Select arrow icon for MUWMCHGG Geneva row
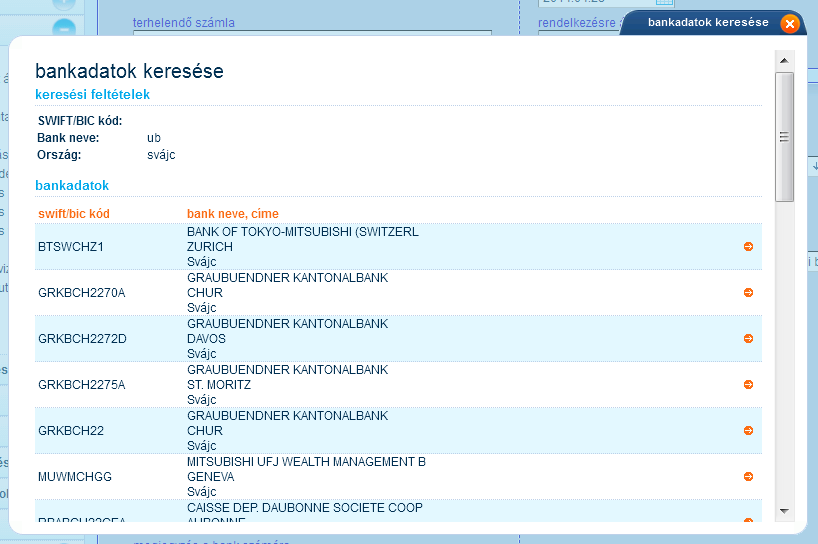Viewport: 818px width, 544px height. point(748,476)
